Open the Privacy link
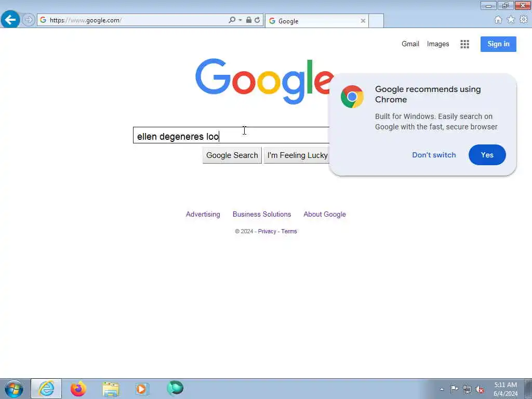 [x=267, y=231]
